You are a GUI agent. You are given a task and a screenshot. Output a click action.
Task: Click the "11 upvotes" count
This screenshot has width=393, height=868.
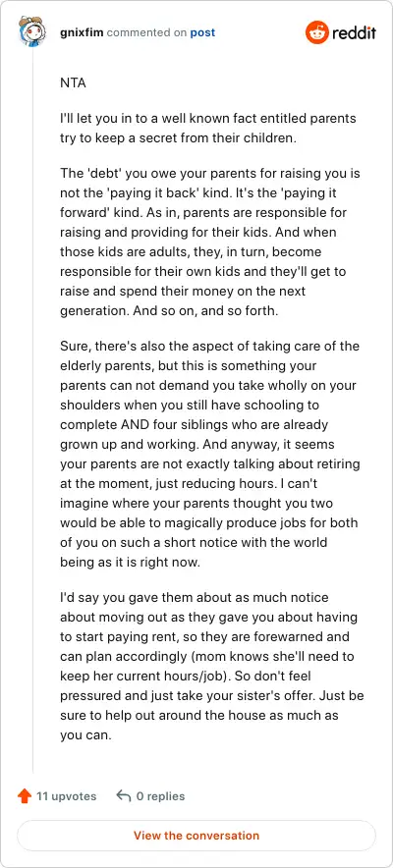point(67,796)
